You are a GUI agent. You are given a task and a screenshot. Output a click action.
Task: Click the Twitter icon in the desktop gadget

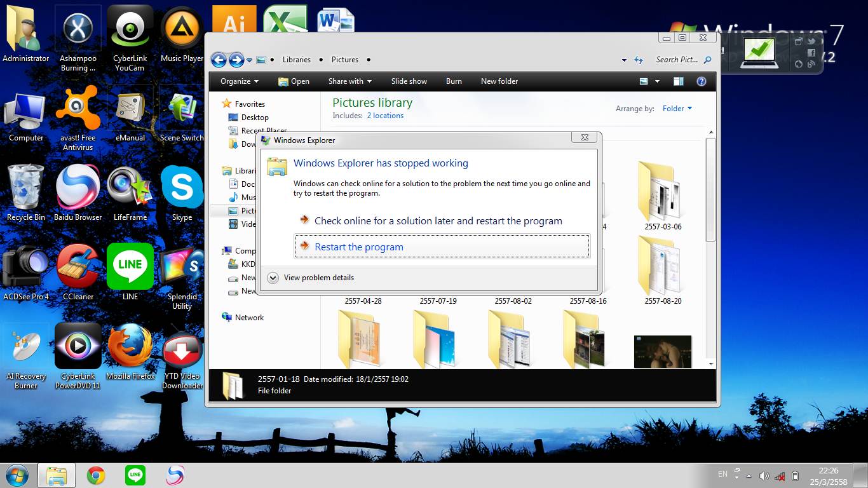(x=811, y=41)
